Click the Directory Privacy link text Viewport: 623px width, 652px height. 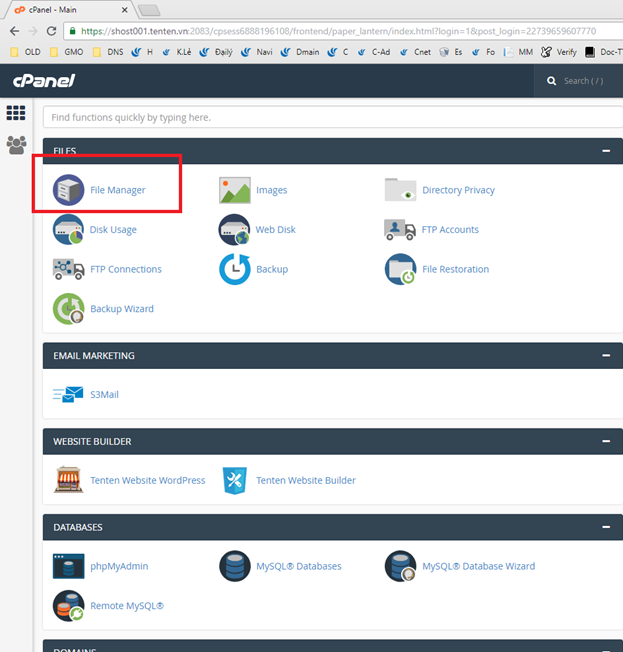pyautogui.click(x=458, y=190)
